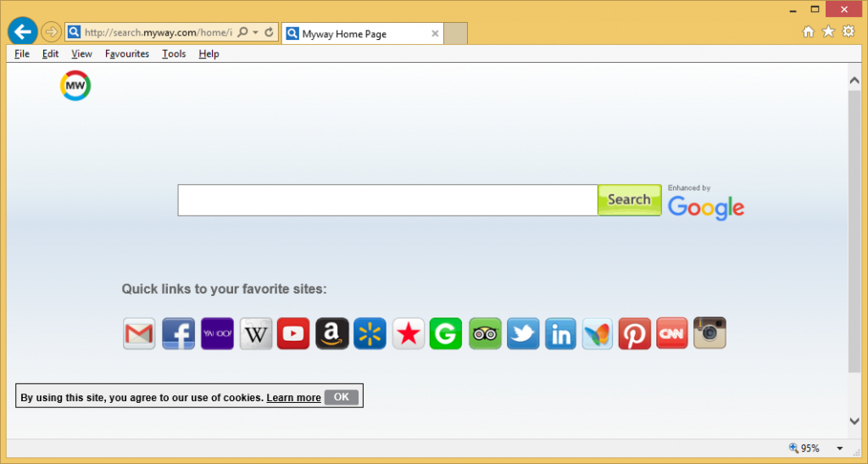The width and height of the screenshot is (868, 464).
Task: Open the Twitter quick link icon
Action: pos(523,333)
